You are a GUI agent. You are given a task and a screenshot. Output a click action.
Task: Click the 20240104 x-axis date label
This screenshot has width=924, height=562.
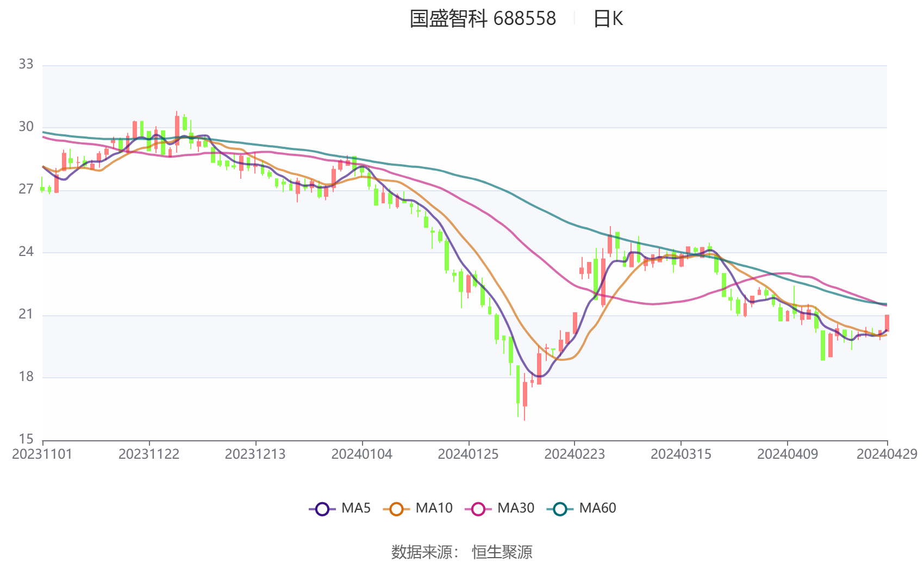coord(362,454)
